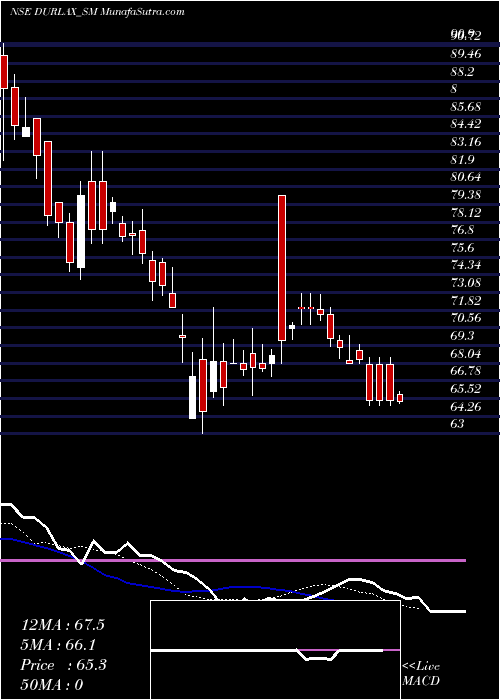The height and width of the screenshot is (700, 500).
Task: Click the 5MA : 66.1 readout
Action: [59, 645]
